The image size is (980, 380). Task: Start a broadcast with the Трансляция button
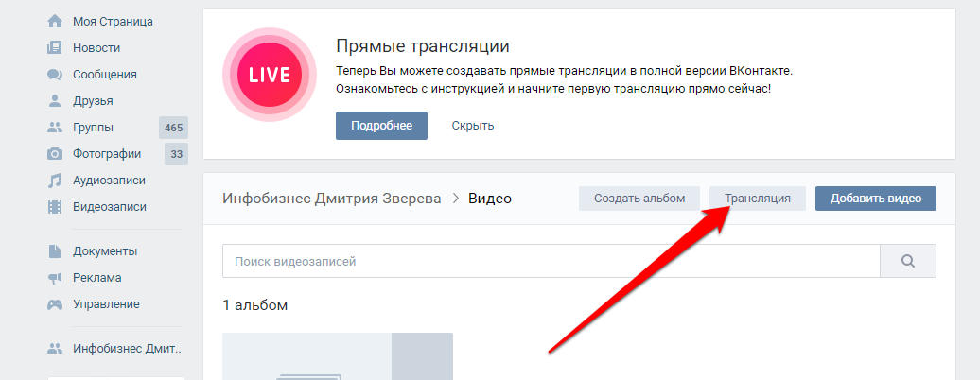pyautogui.click(x=757, y=199)
